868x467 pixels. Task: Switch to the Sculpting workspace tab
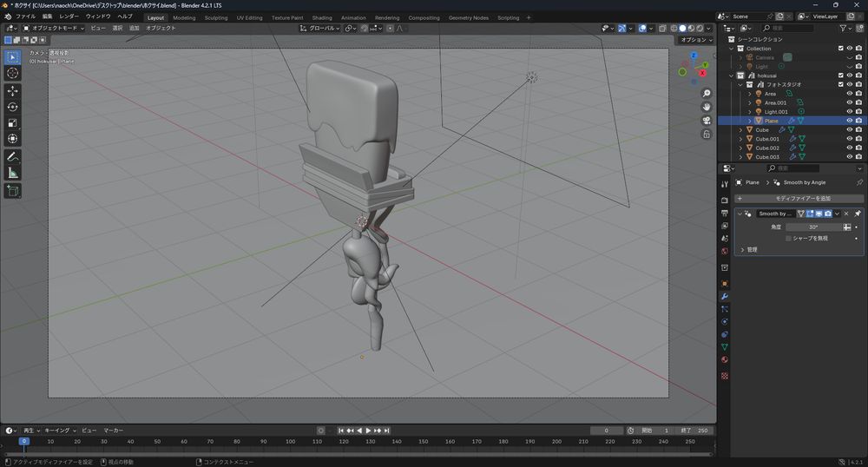[x=215, y=17]
